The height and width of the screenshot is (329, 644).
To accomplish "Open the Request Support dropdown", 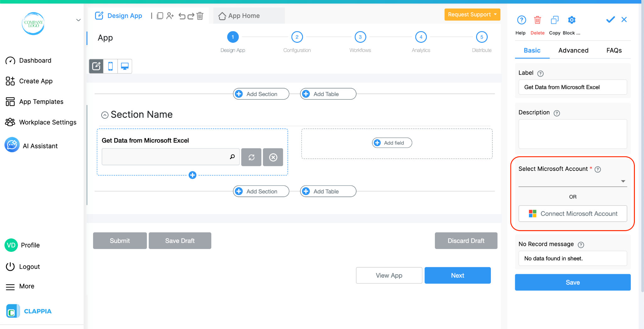I will [472, 14].
